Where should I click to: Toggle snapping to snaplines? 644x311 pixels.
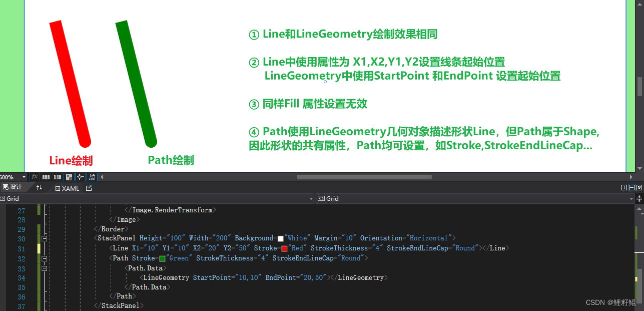point(80,177)
